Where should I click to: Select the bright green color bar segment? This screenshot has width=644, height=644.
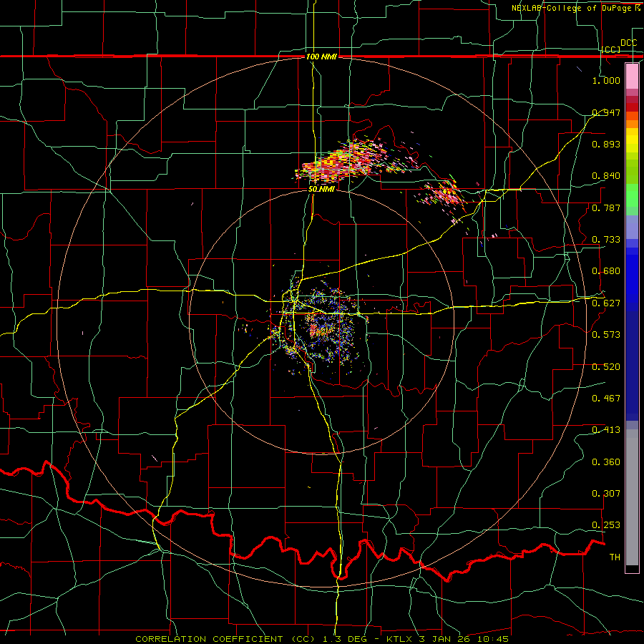point(632,195)
